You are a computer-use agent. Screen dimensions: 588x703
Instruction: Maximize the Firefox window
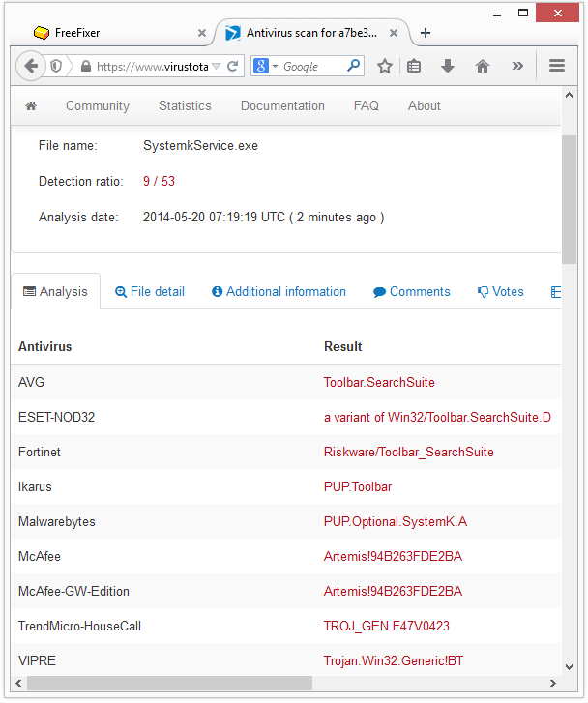[523, 13]
